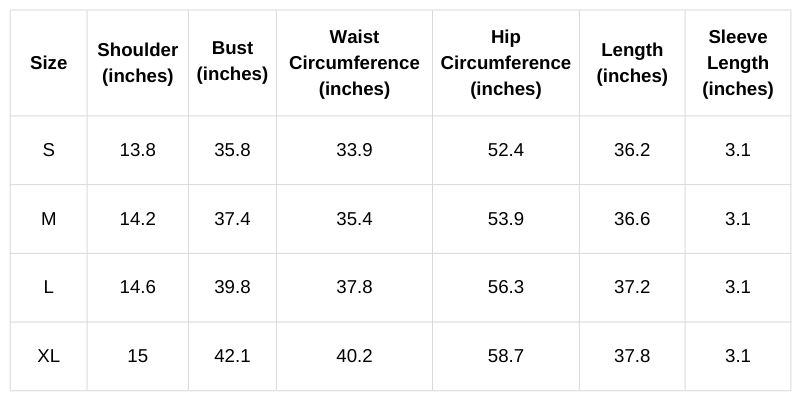Click bust value 37.4 in M row
Screen dimensions: 800x400
coord(232,219)
